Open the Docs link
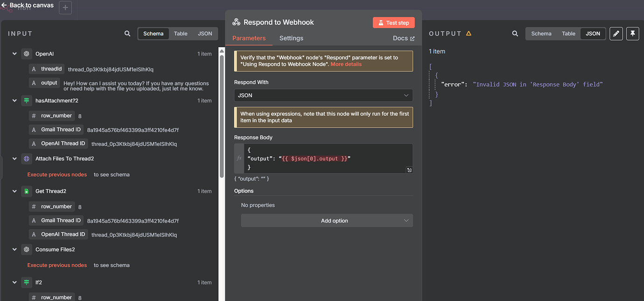The height and width of the screenshot is (301, 644). (403, 38)
